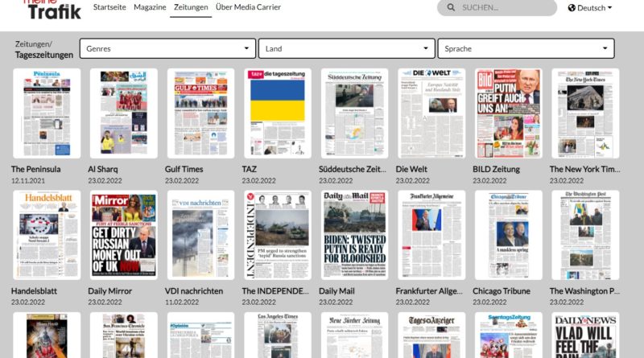Open BILD Zeitung cover thumbnail
Screen dimensions: 644x358
click(509, 113)
